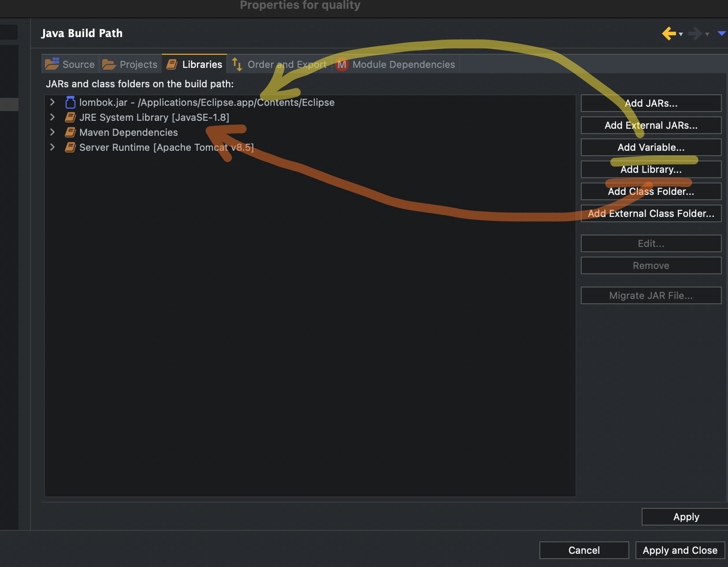Expand the Server Runtime Apache Tomcat node
728x567 pixels.
click(52, 147)
